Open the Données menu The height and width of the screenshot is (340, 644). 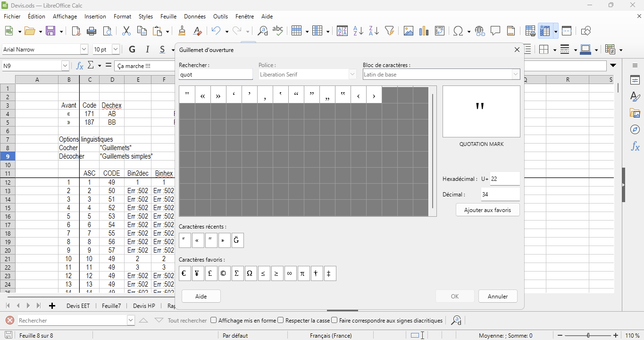(x=194, y=17)
